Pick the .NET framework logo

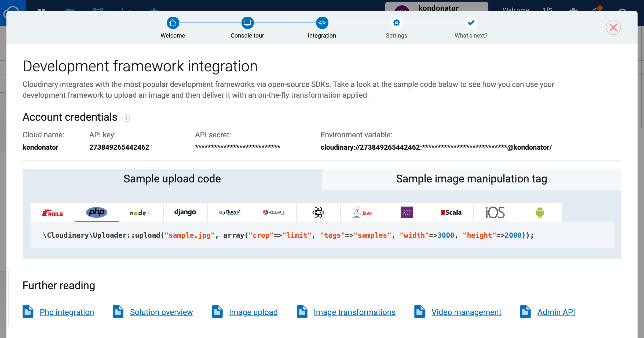(x=407, y=212)
